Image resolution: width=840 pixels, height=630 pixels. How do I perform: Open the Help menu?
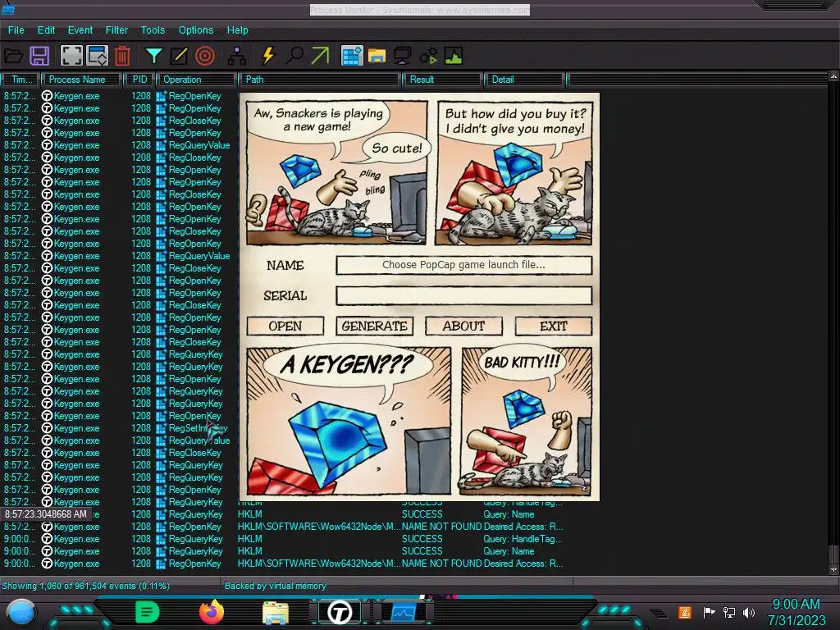[237, 30]
